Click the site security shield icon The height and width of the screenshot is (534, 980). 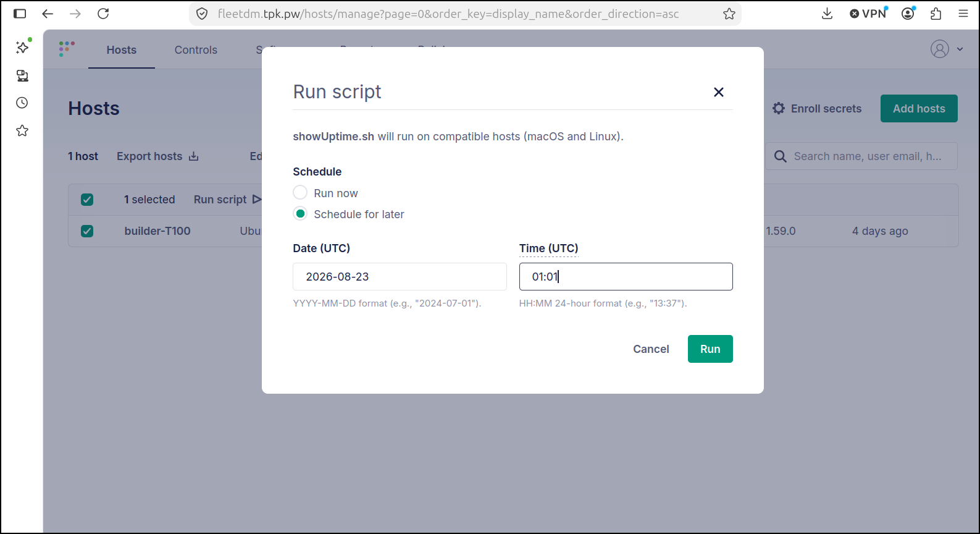tap(202, 14)
